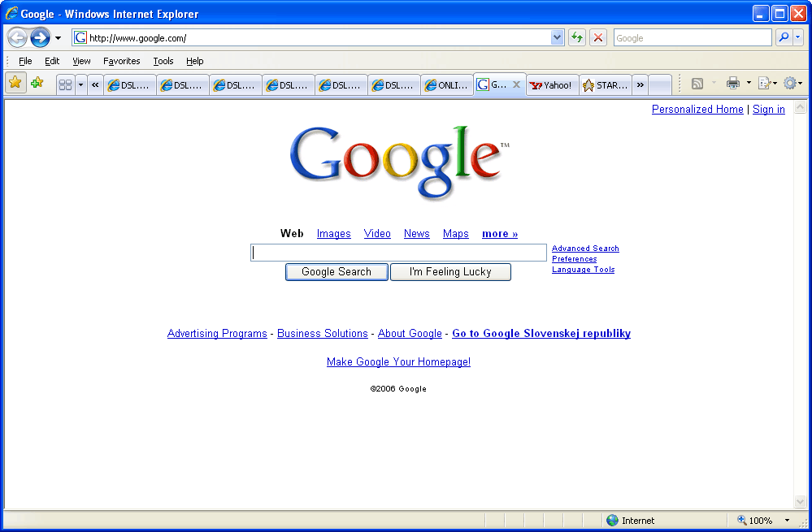The image size is (812, 532).
Task: Open a blank new tab
Action: [x=660, y=84]
